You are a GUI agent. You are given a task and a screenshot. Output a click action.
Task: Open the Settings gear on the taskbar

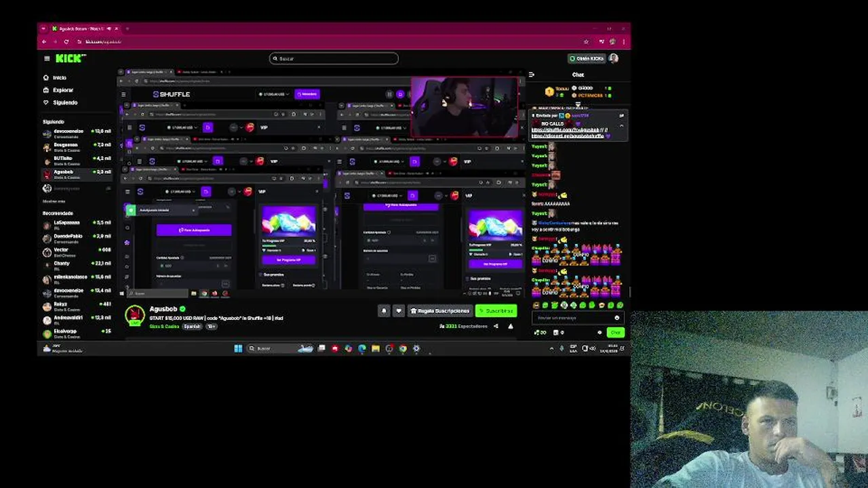click(416, 348)
